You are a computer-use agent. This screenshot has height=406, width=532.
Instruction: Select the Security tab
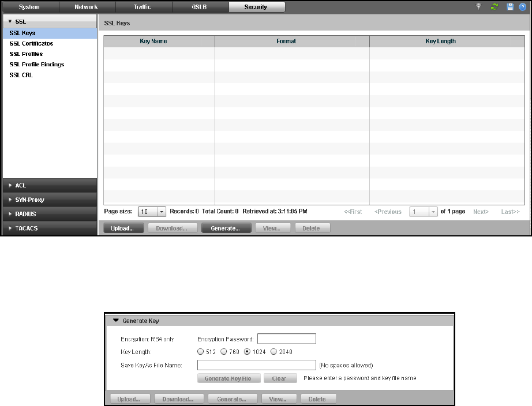tap(256, 7)
